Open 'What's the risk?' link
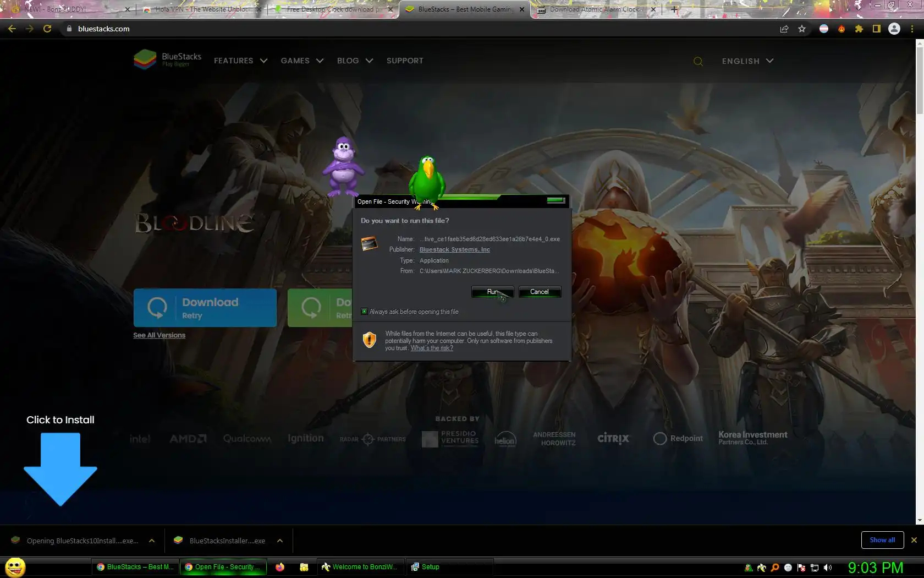Viewport: 924px width, 578px height. 432,348
